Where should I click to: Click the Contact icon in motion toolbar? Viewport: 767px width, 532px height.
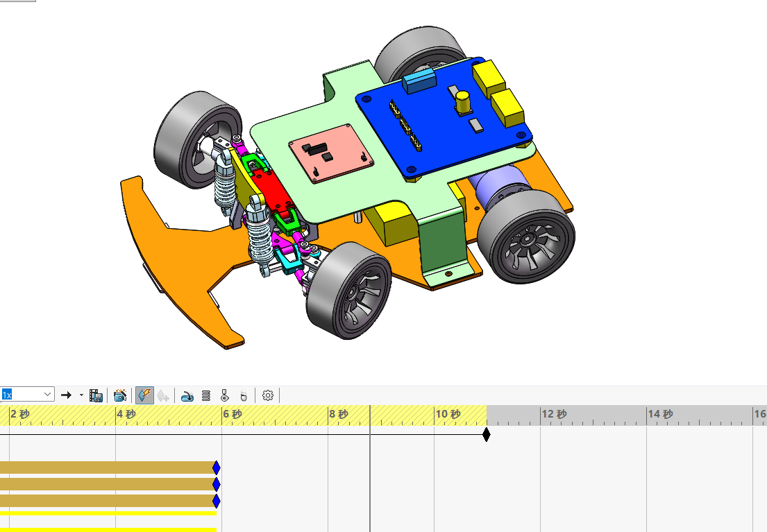[x=224, y=395]
